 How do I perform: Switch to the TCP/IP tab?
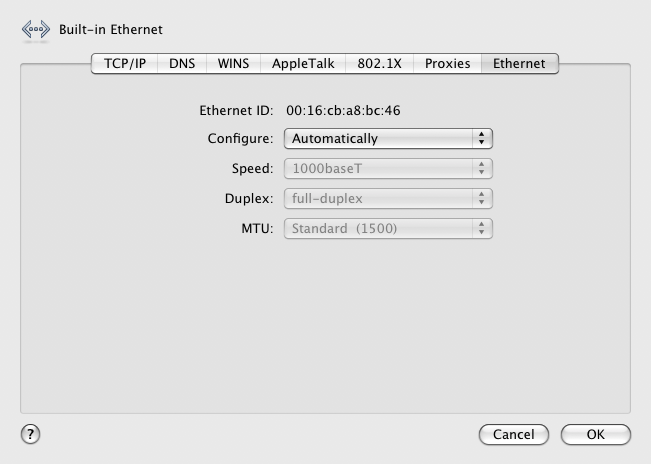pyautogui.click(x=125, y=63)
